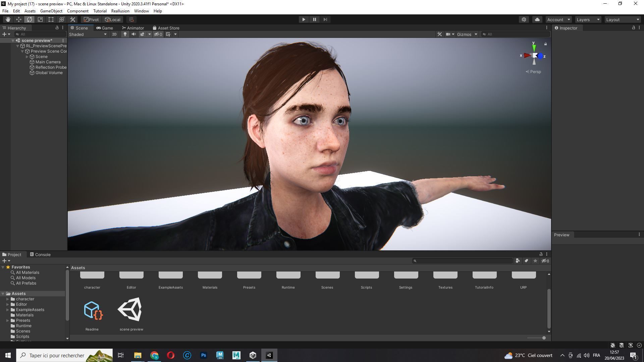
Task: Switch to Game tab
Action: [105, 28]
